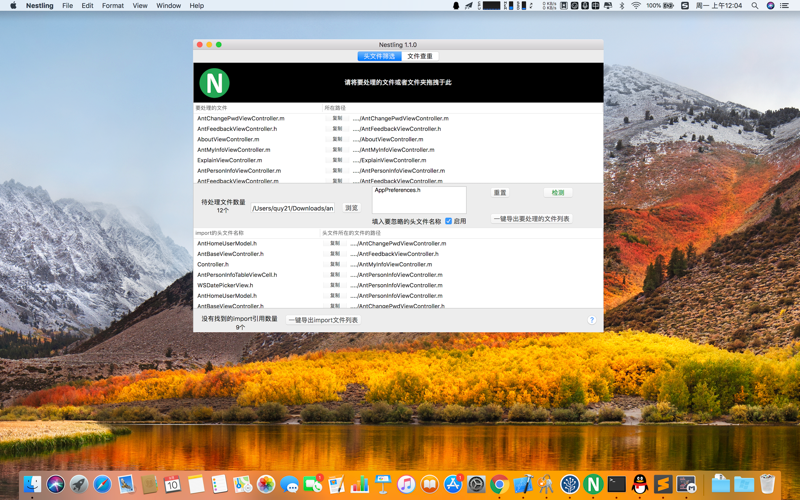800x500 pixels.
Task: Select AntBaseViewController.h under AntHomeUserModel.h in import list
Action: pos(230,254)
